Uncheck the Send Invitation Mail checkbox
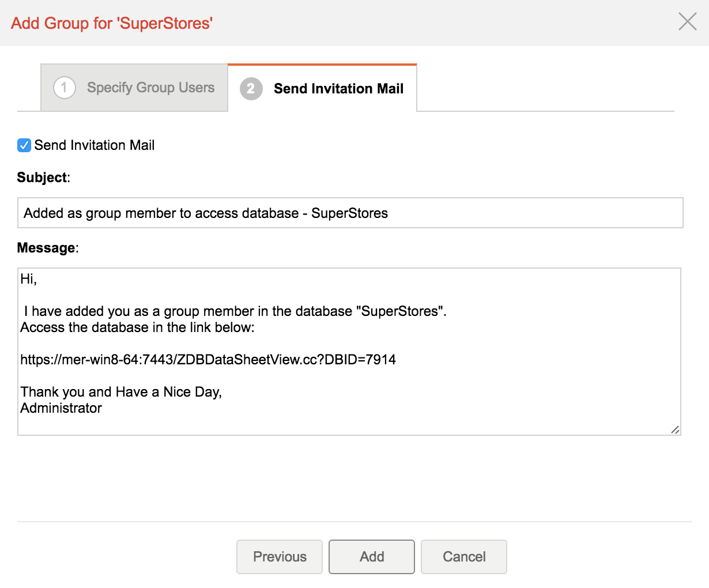The image size is (709, 588). [24, 145]
